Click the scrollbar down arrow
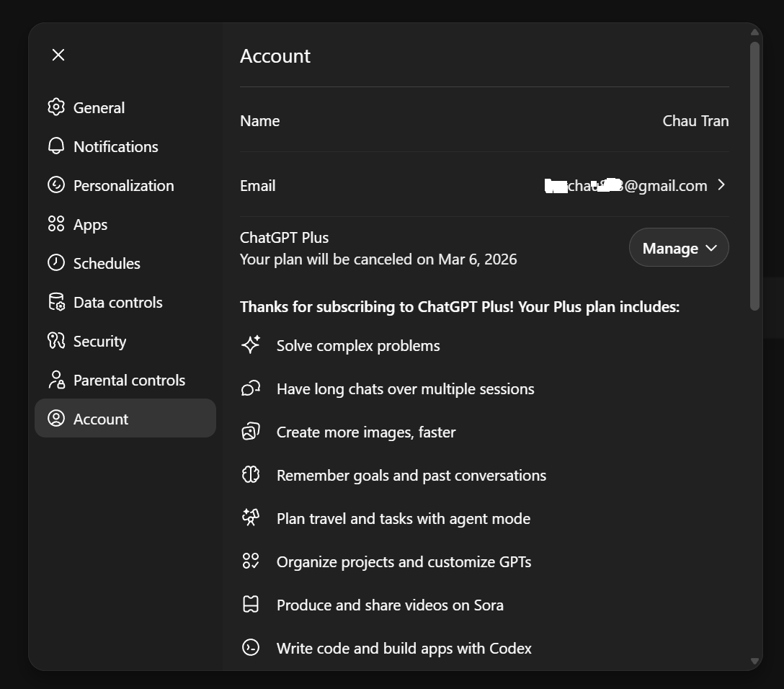 [755, 661]
